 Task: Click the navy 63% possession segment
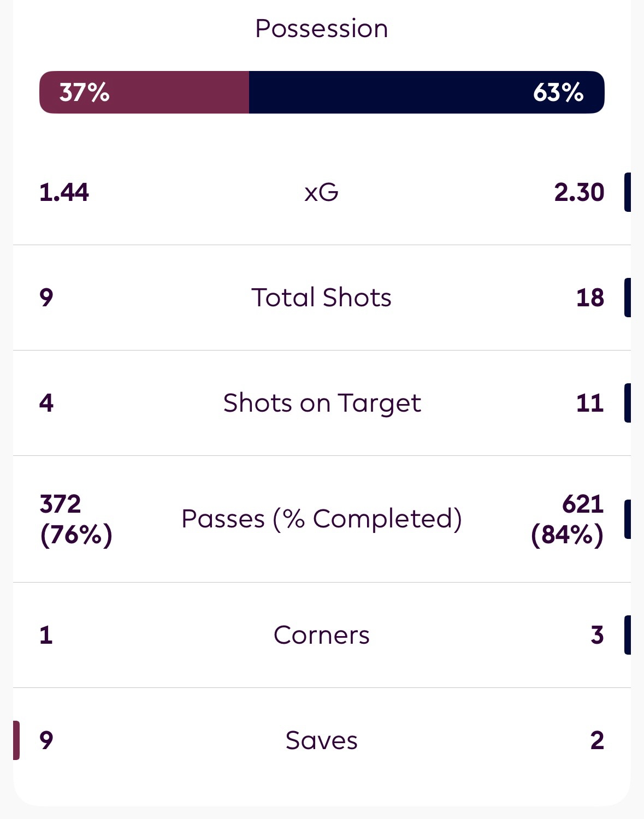pyautogui.click(x=426, y=92)
